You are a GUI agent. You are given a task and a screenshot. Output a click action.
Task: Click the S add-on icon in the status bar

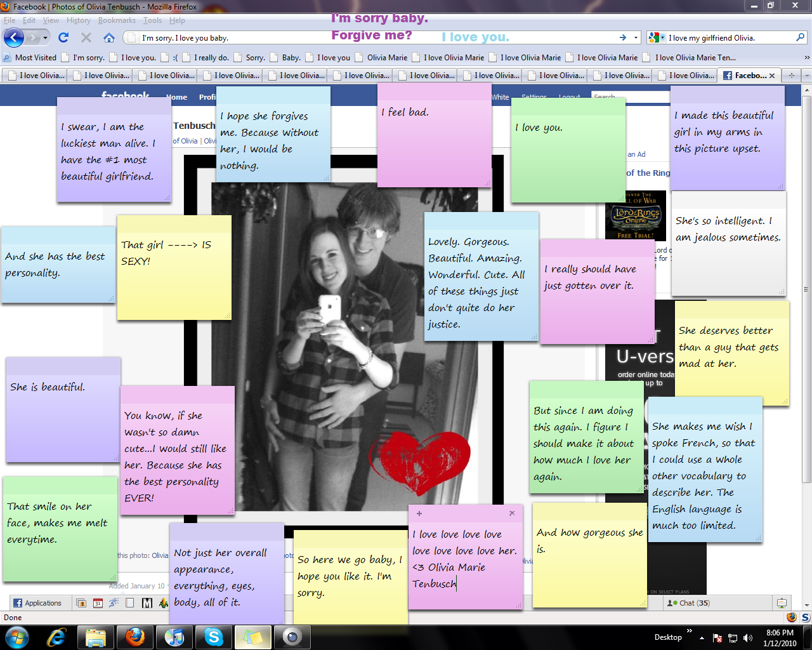[x=805, y=617]
